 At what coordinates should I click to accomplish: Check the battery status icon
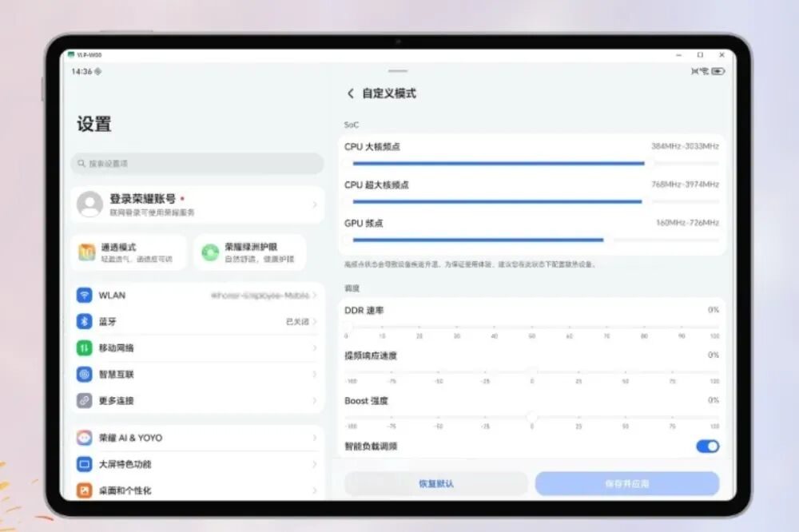[718, 71]
